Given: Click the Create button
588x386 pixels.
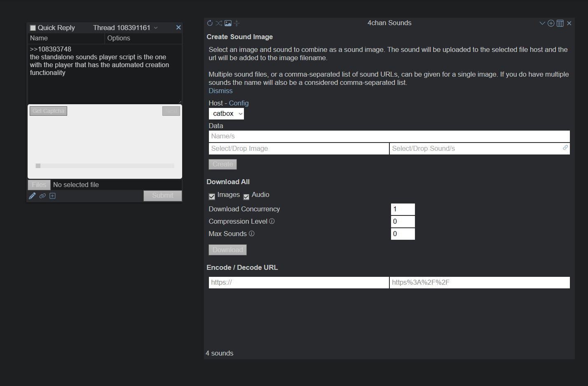Looking at the screenshot, I should (223, 164).
